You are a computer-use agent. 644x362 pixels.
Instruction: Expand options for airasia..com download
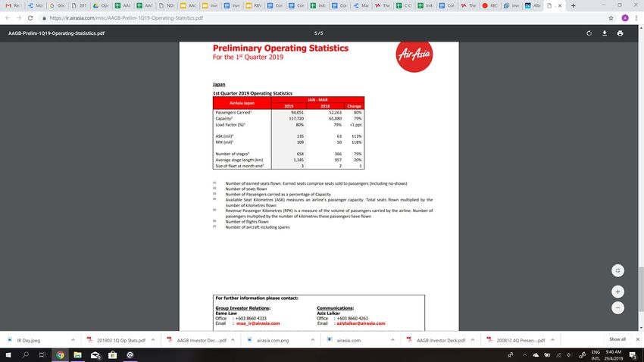(x=392, y=340)
